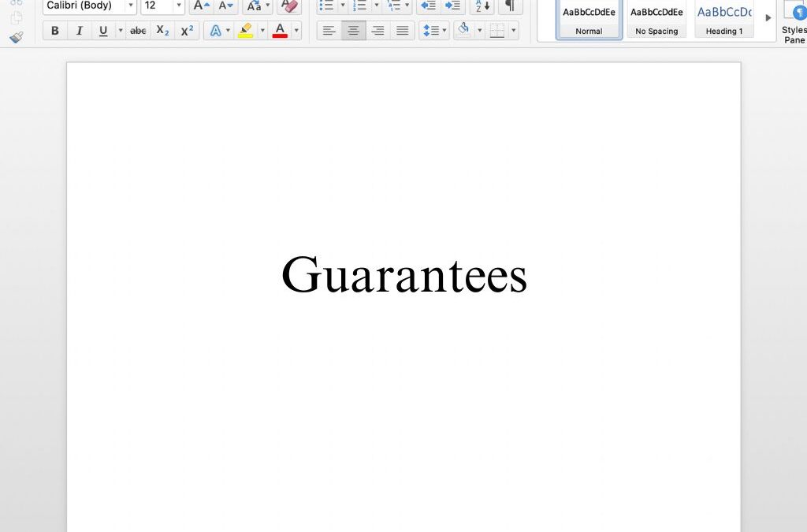
Task: Open the font size dropdown list
Action: coord(179,6)
